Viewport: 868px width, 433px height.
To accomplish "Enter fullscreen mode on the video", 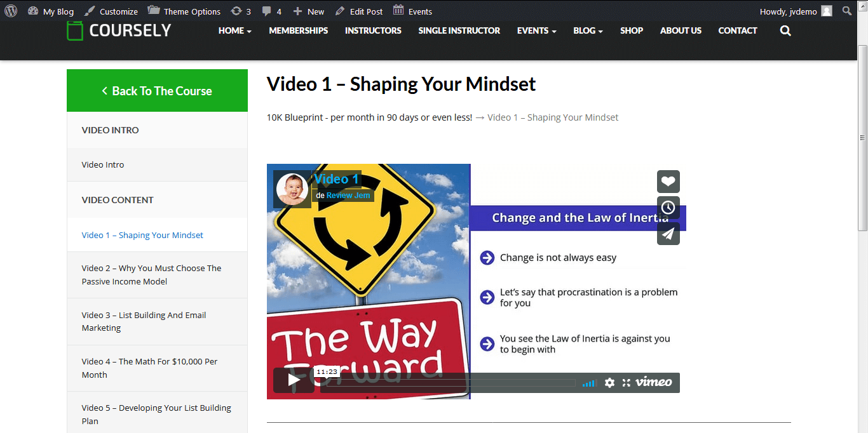I will point(626,383).
